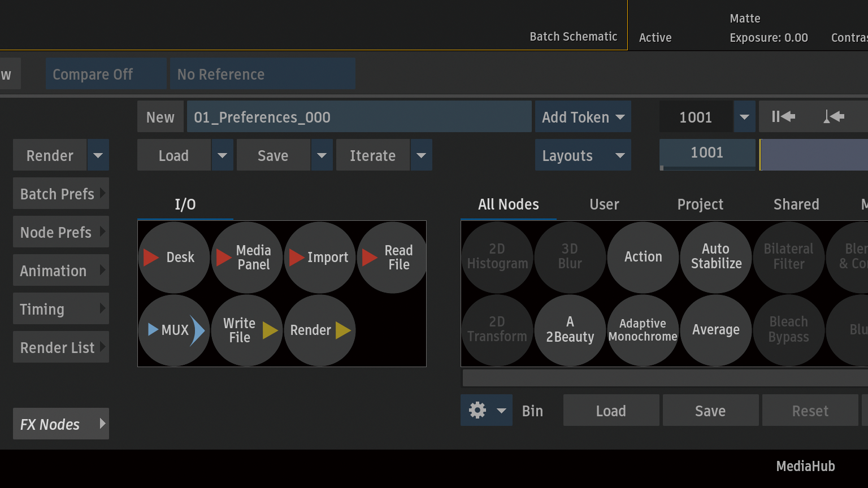This screenshot has width=868, height=488.
Task: Switch to the Project nodes tab
Action: coord(700,204)
